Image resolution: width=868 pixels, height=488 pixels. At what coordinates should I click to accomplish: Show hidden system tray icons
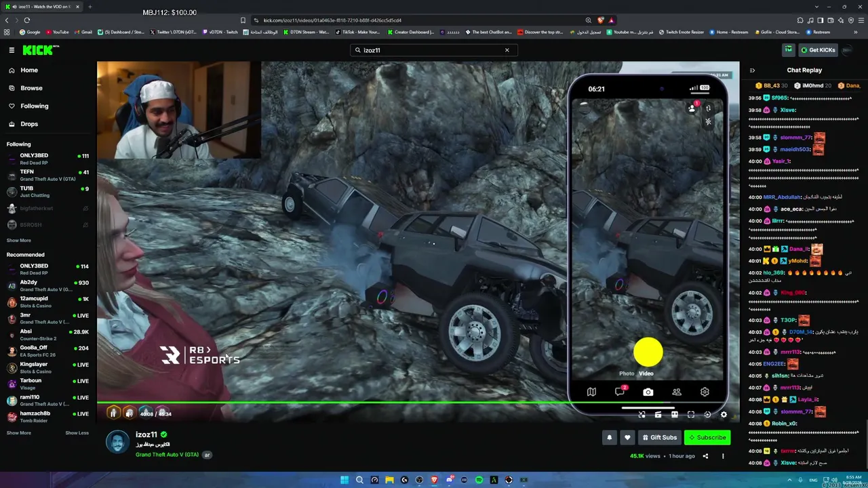click(x=789, y=480)
